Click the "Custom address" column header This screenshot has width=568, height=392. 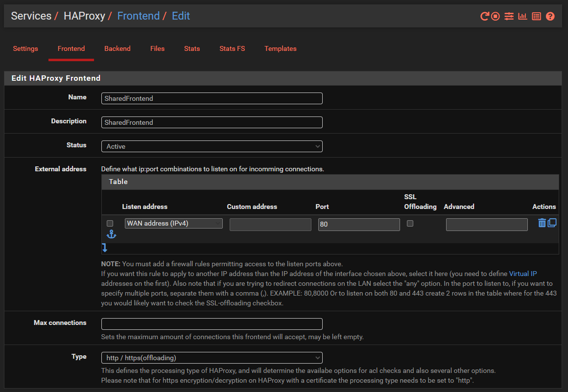point(252,207)
